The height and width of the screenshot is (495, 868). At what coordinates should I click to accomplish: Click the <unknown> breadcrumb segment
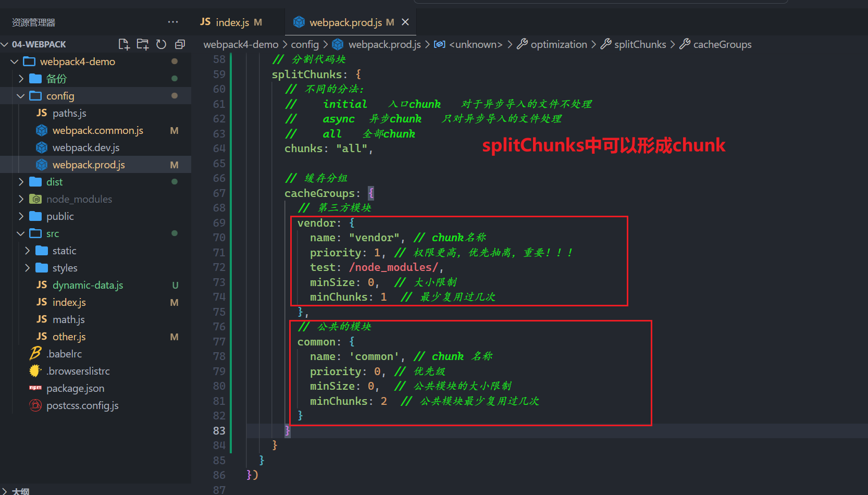476,44
